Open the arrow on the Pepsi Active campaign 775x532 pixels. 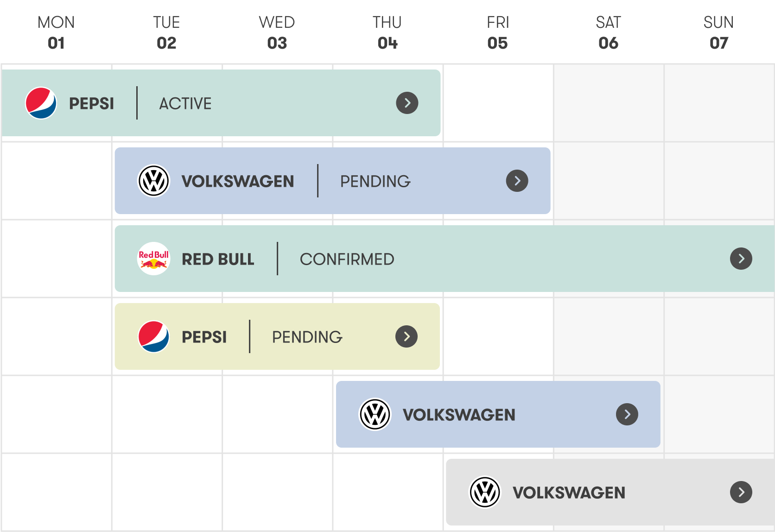tap(407, 103)
